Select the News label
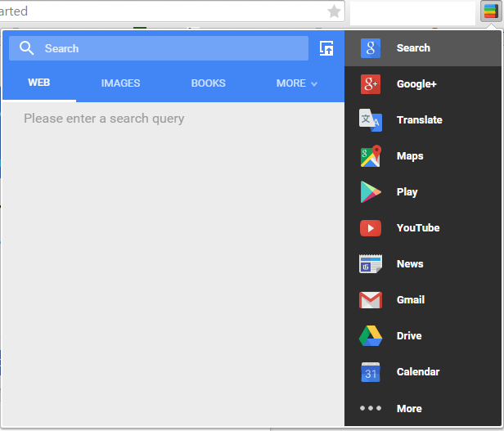The height and width of the screenshot is (431, 504). pos(410,264)
